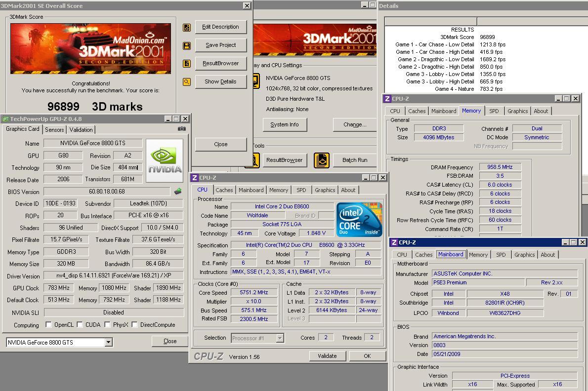Enable the OpenCL checkbox

coord(48,324)
